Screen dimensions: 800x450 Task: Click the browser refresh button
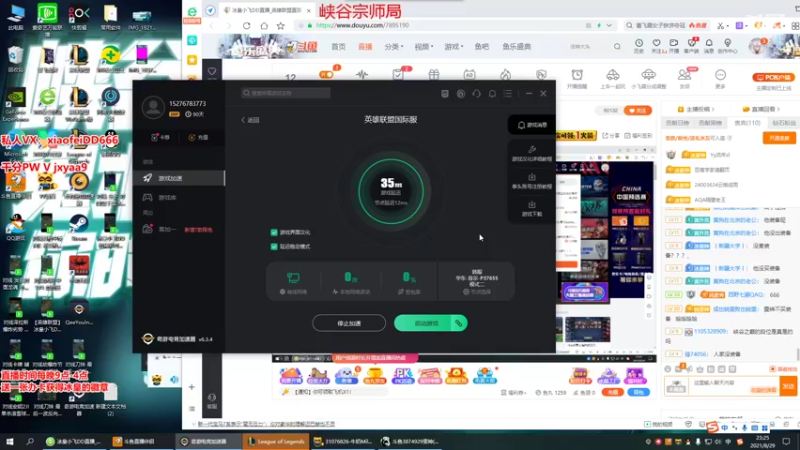click(246, 26)
